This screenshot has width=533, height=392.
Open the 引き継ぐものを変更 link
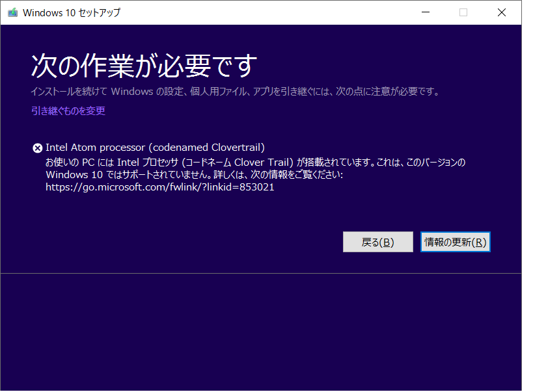[x=68, y=111]
